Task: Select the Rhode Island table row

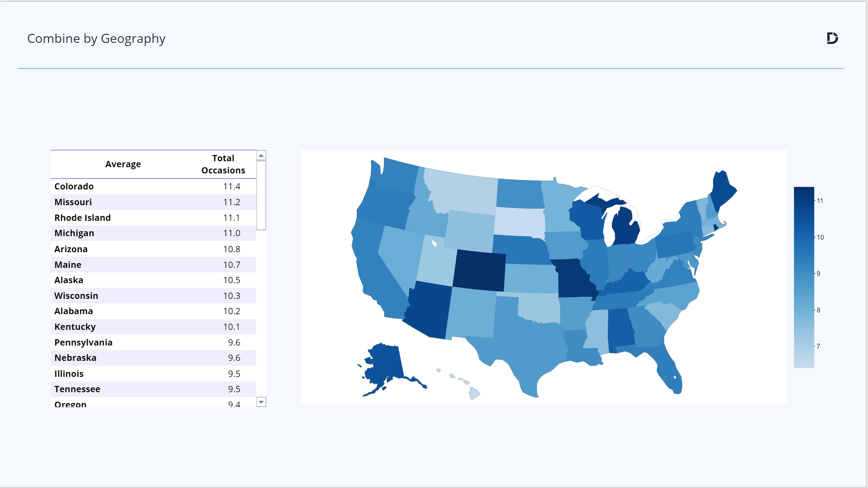Action: coord(154,218)
